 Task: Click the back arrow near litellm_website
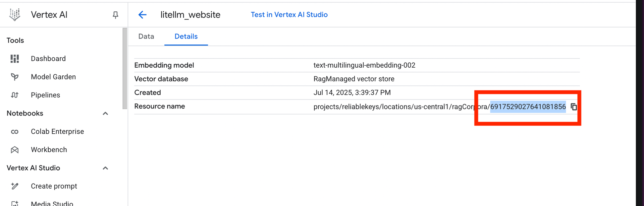[142, 14]
